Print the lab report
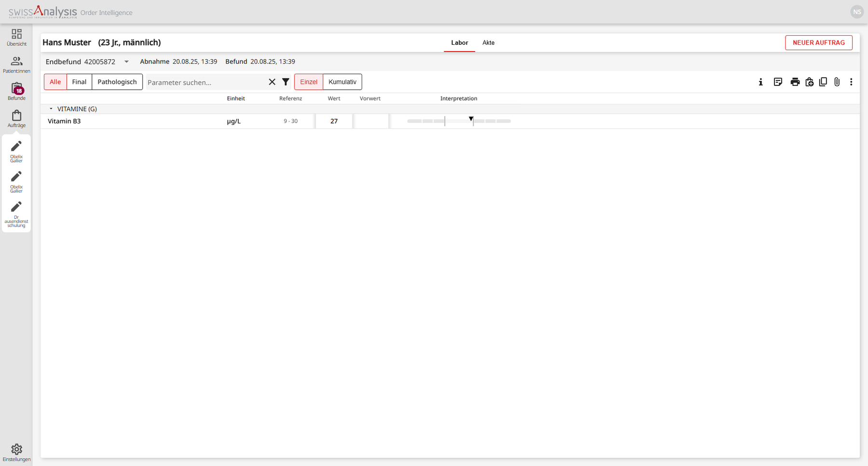The width and height of the screenshot is (868, 466). click(795, 82)
